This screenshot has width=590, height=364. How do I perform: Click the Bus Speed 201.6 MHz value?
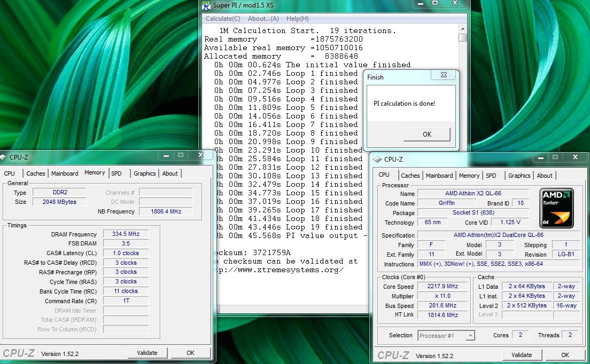[443, 305]
